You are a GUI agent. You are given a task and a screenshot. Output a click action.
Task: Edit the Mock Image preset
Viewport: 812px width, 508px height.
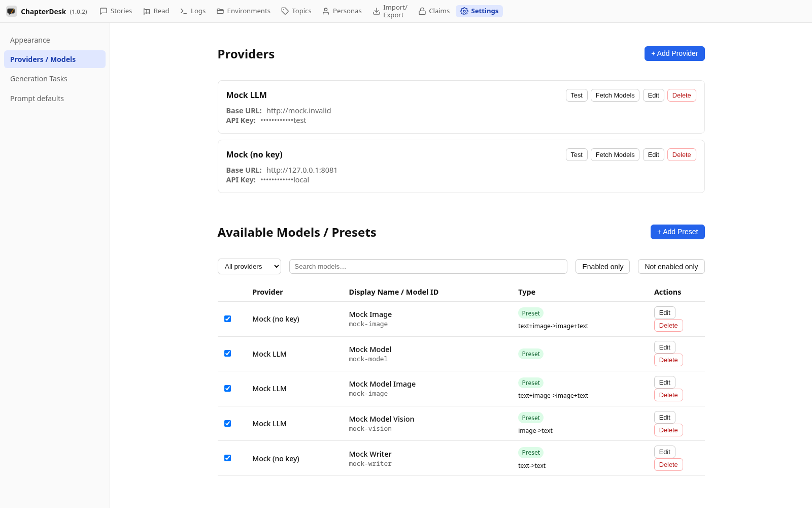tap(665, 313)
